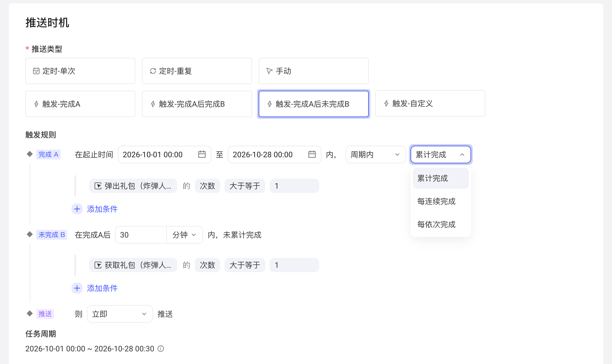Click value field 1 in 弹出礼包 row
The height and width of the screenshot is (364, 612).
(x=294, y=186)
